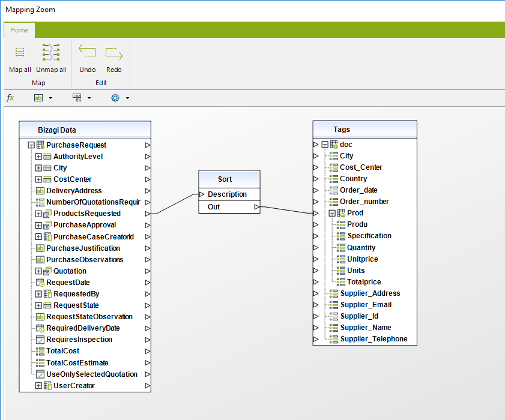The image size is (505, 420).
Task: Select the Specification tag
Action: (369, 236)
